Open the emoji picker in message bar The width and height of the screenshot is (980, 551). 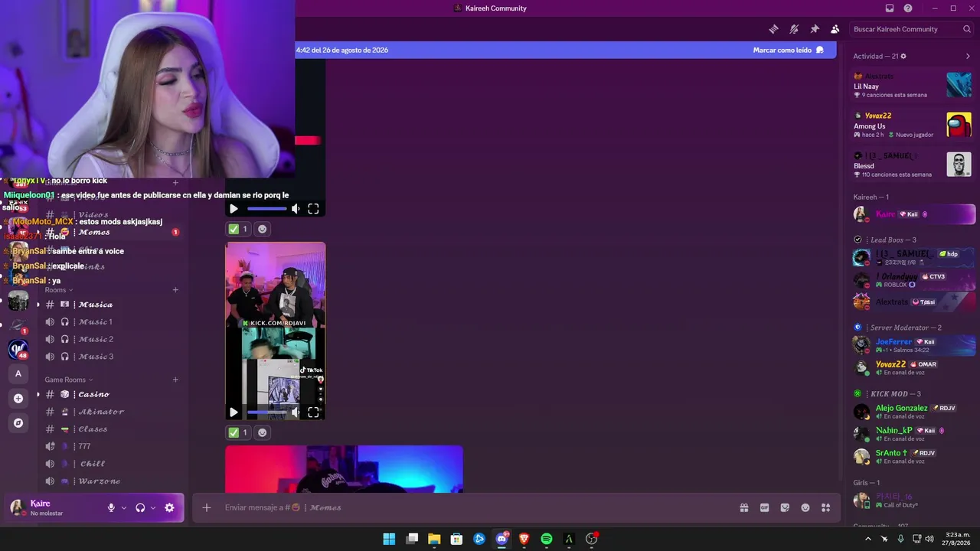805,507
